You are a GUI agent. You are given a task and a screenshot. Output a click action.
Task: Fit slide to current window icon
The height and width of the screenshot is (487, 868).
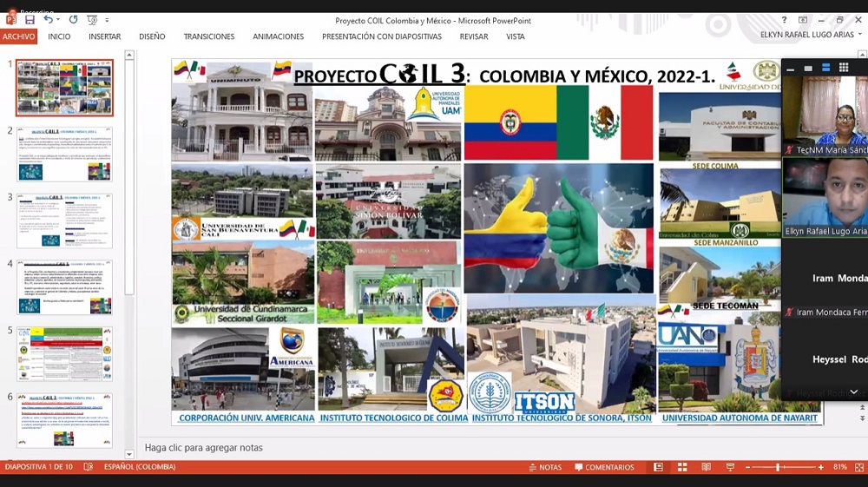click(858, 467)
